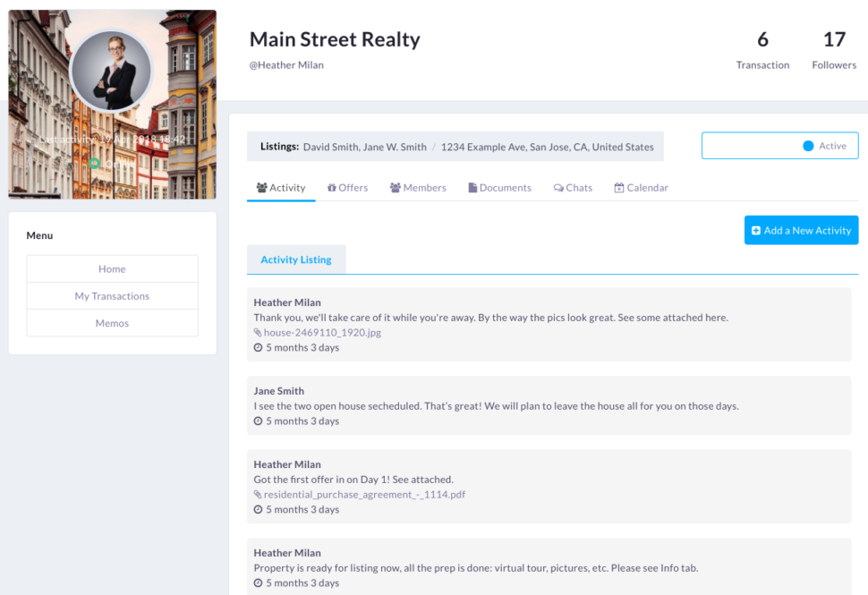Screen dimensions: 868x595
Task: Click Heather Milan's profile photo
Action: 111,71
